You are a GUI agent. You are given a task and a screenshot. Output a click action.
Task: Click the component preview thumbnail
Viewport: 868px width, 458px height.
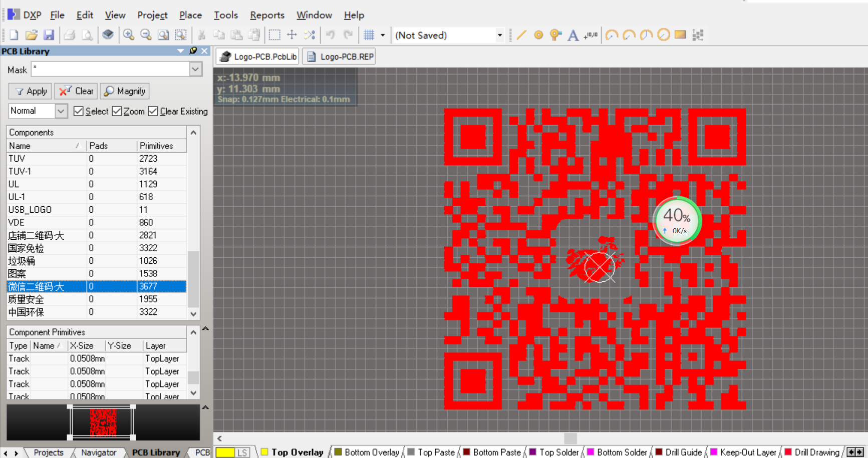[103, 422]
